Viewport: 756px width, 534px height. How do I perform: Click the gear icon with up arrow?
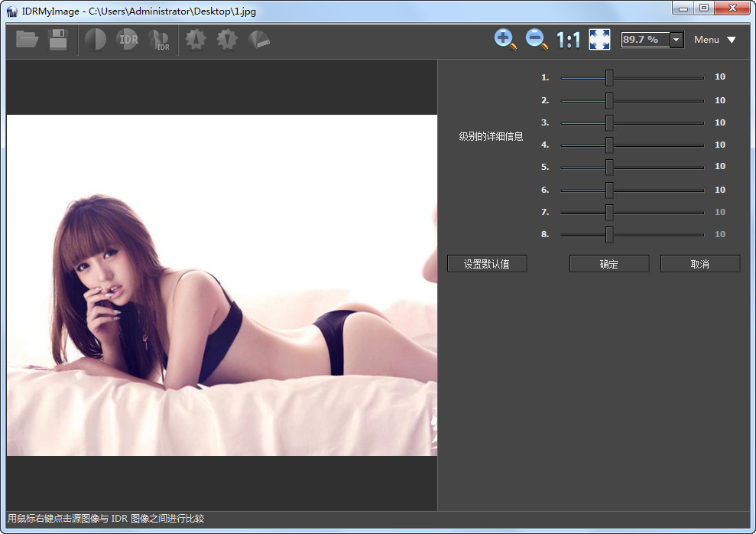point(196,40)
